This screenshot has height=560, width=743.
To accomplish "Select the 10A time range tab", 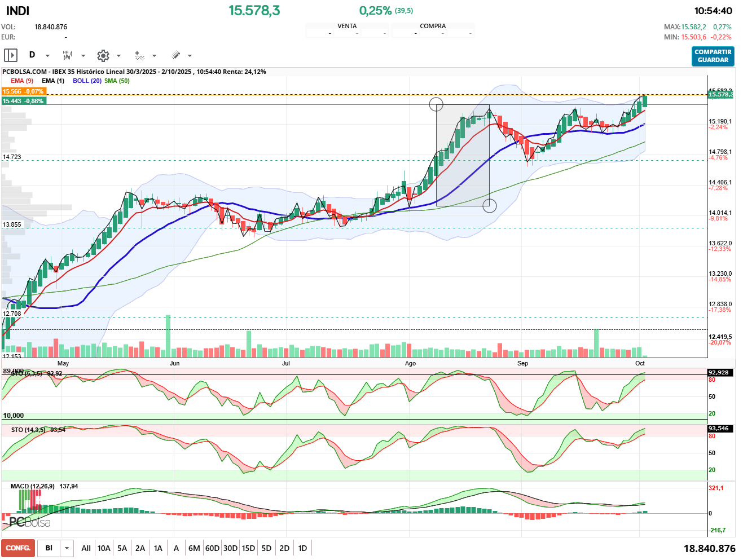I will coord(104,548).
